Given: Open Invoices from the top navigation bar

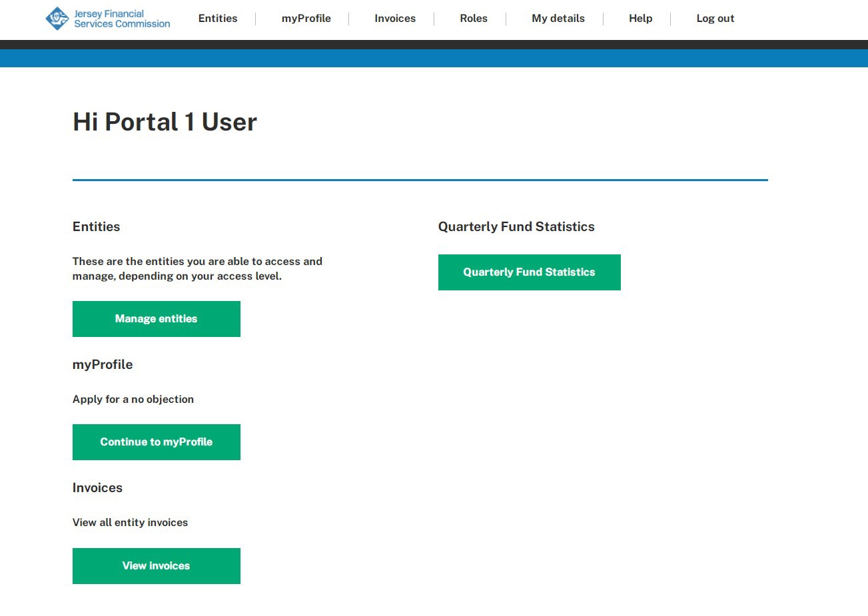Looking at the screenshot, I should pos(394,19).
